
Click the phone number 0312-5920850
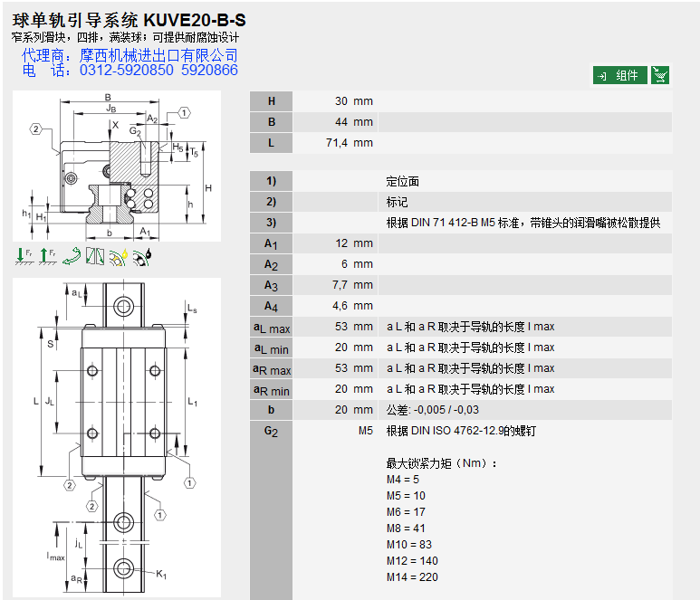click(x=127, y=70)
